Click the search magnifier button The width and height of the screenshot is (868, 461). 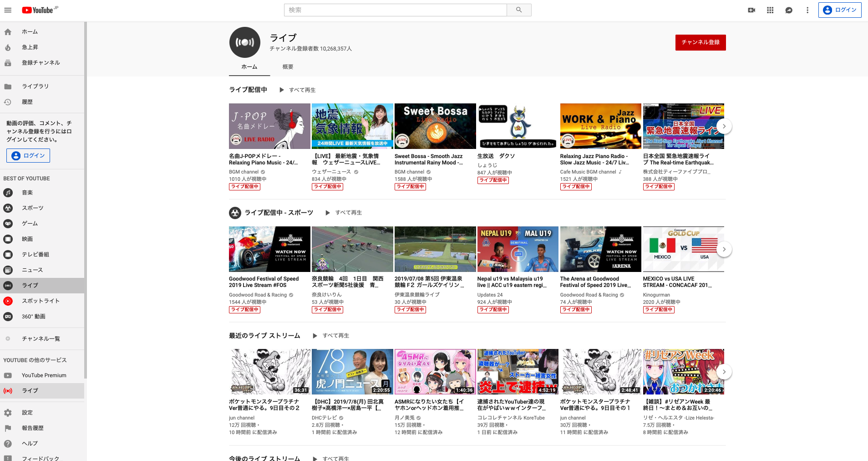pos(519,10)
